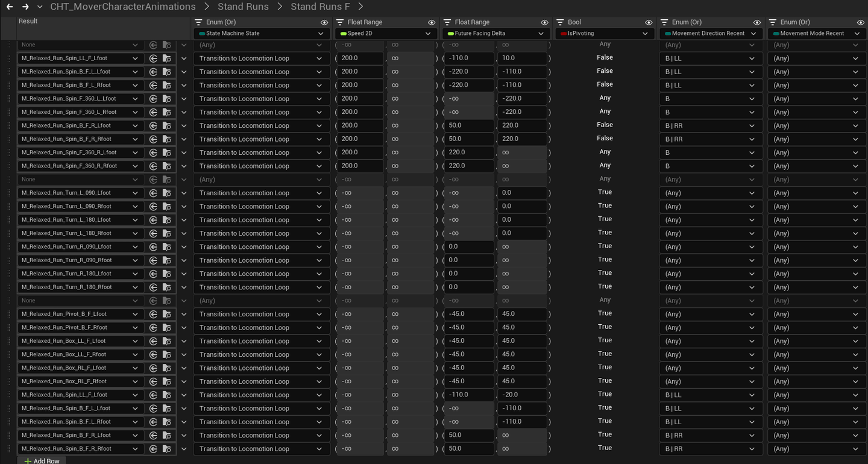Navigate to CHT_MoverCharacterAnimations breadcrumb
868x464 pixels.
click(123, 7)
